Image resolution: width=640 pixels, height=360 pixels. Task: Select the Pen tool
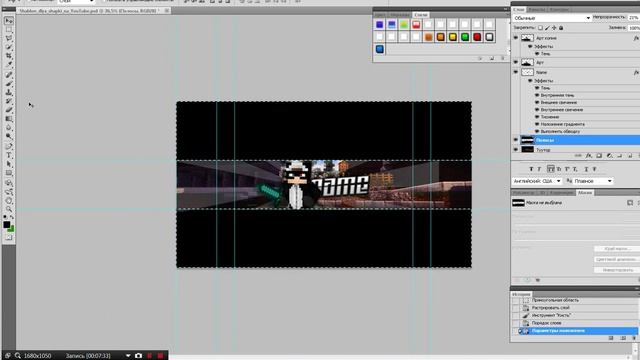pos(9,147)
